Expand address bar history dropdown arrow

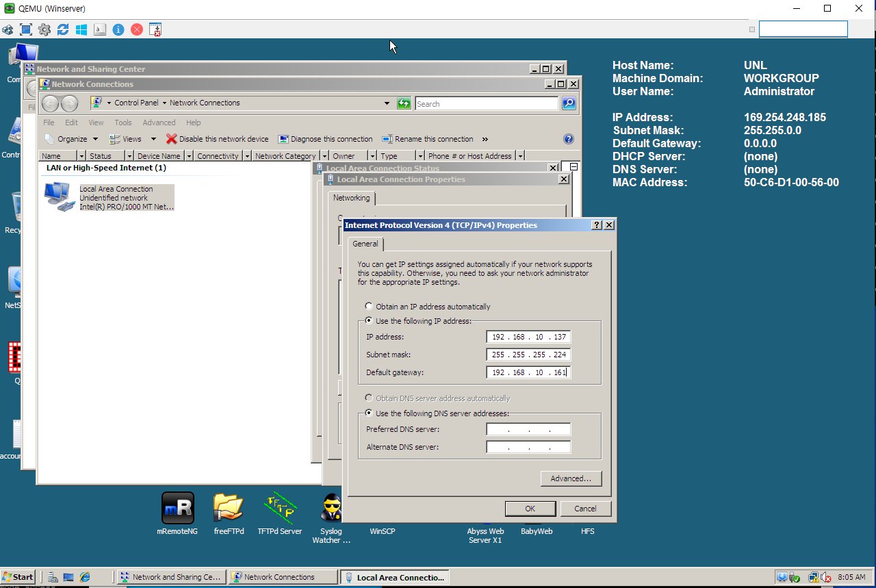click(387, 103)
